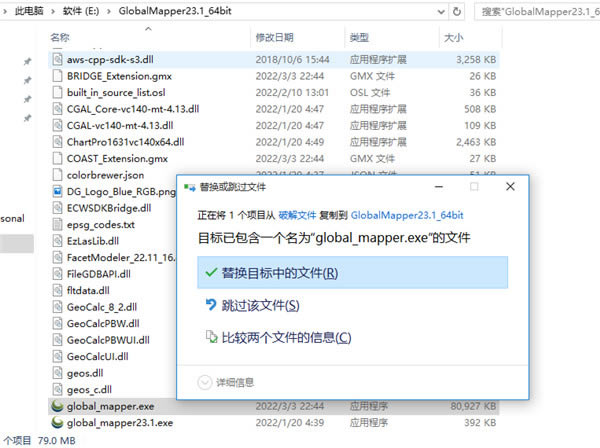Click the GeoCalc_8_2.dll file icon

(x=57, y=306)
